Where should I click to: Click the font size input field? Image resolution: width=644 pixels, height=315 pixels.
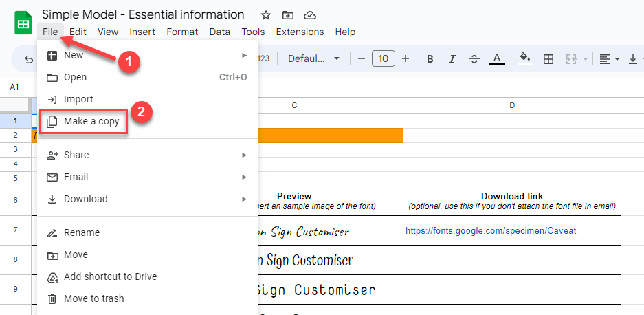point(383,59)
